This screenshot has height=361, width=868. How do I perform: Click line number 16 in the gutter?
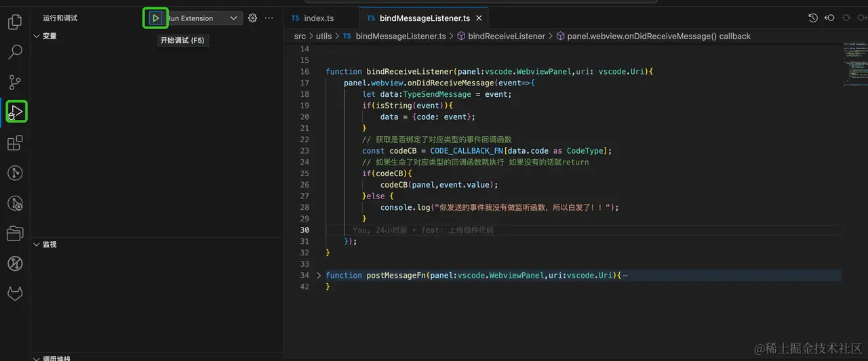point(304,72)
